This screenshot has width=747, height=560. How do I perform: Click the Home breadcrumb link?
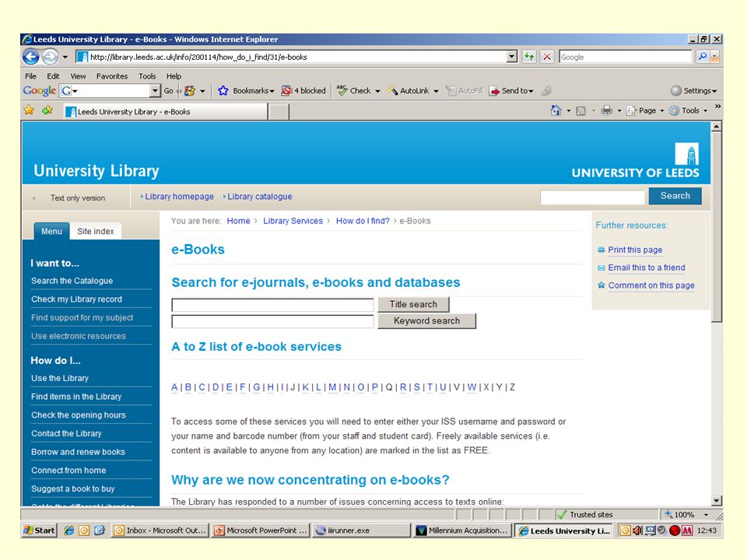click(238, 221)
